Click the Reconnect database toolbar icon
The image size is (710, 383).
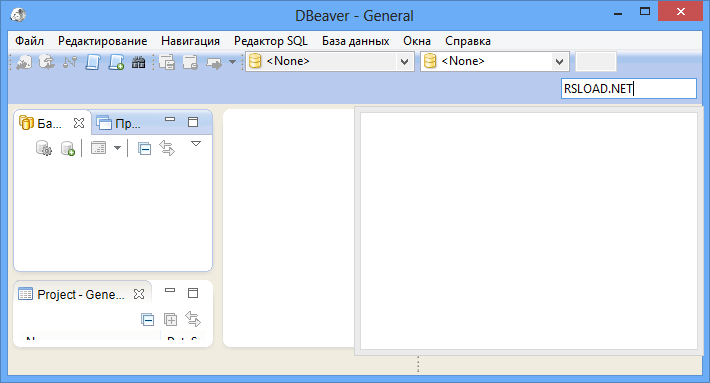(x=47, y=62)
